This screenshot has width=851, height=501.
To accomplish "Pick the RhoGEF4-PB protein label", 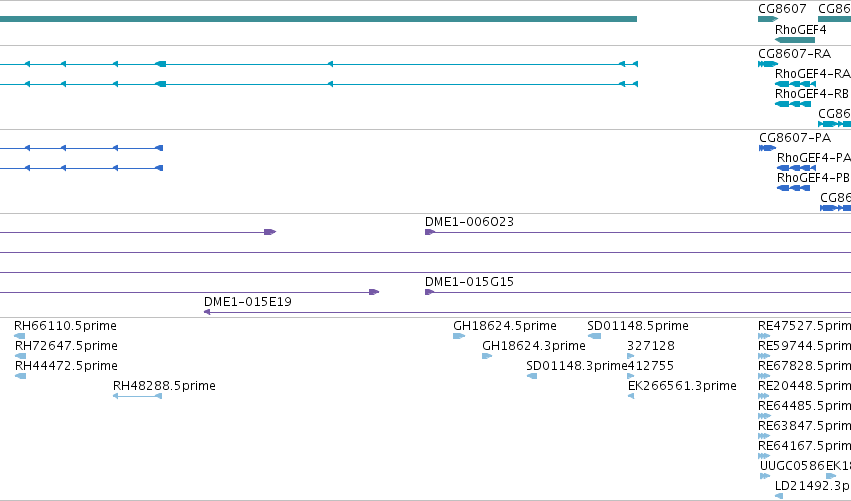I will click(x=813, y=178).
